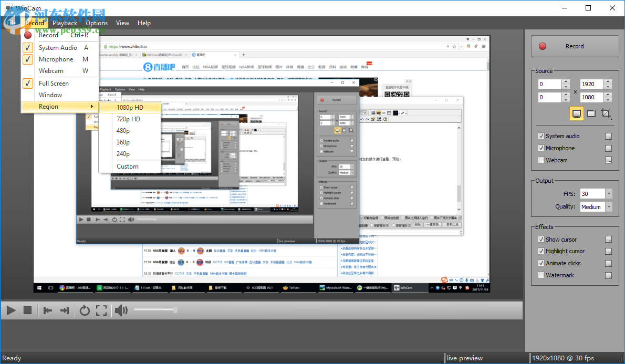Viewport: 625px width, 364px height.
Task: Enable Webcam checkbox in side panel
Action: (x=541, y=160)
